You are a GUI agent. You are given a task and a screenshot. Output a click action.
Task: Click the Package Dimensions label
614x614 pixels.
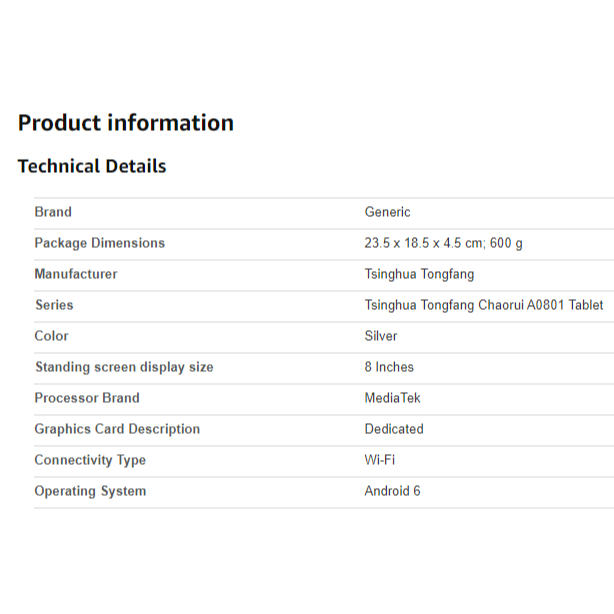pos(99,243)
